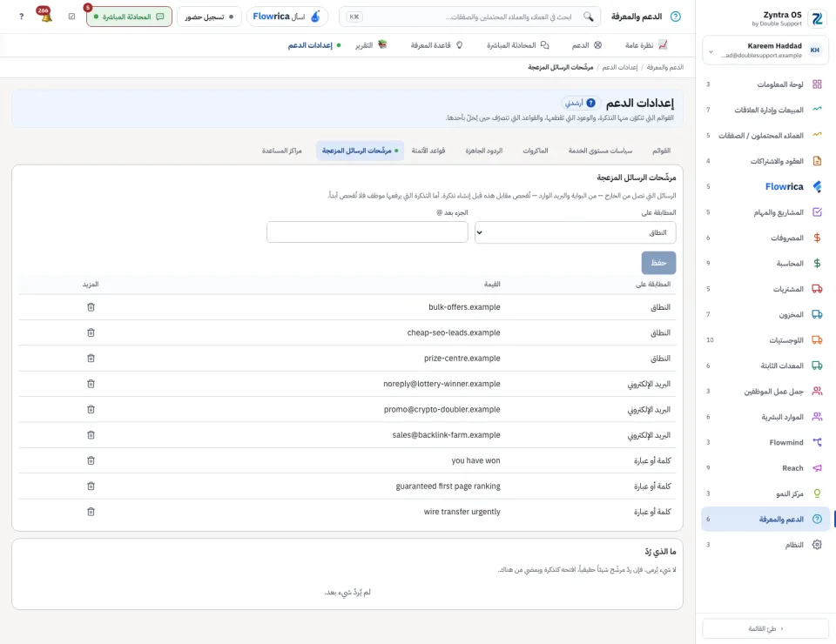Click the الجزء بعد @ input field
This screenshot has width=836, height=644.
pyautogui.click(x=367, y=232)
